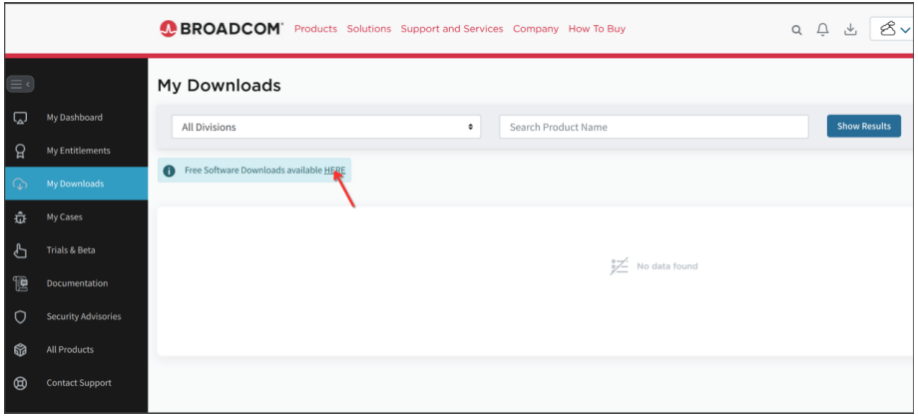Collapse the sidebar with hamburger toggle
Image resolution: width=918 pixels, height=418 pixels.
point(20,84)
